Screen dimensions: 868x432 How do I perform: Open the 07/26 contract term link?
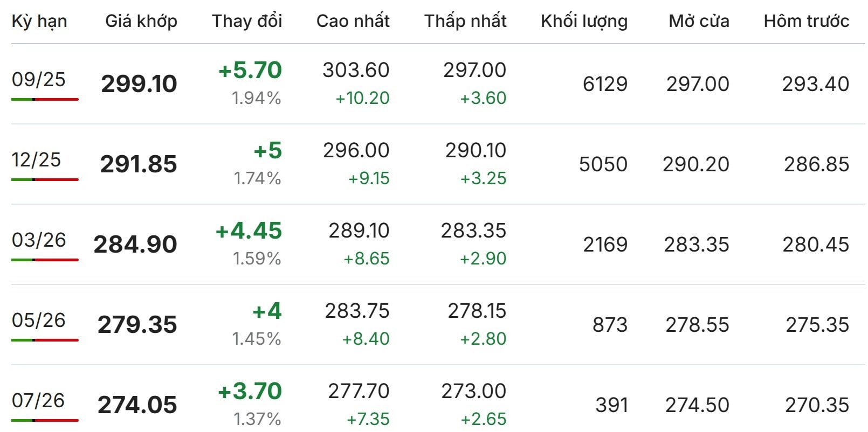[38, 401]
